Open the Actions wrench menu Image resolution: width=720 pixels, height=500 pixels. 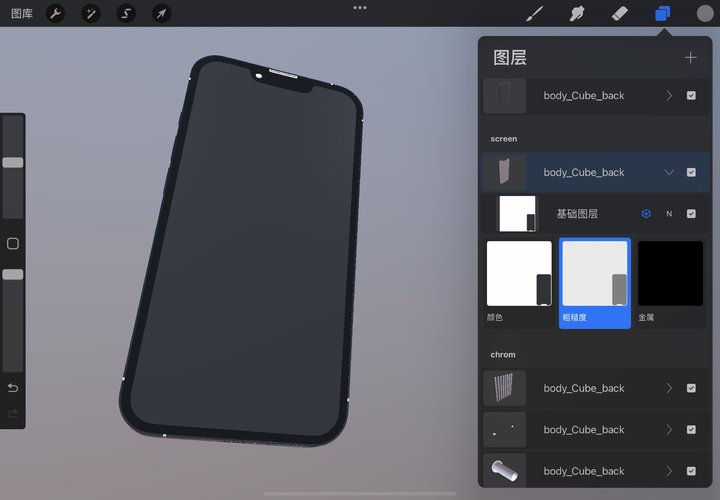point(56,13)
